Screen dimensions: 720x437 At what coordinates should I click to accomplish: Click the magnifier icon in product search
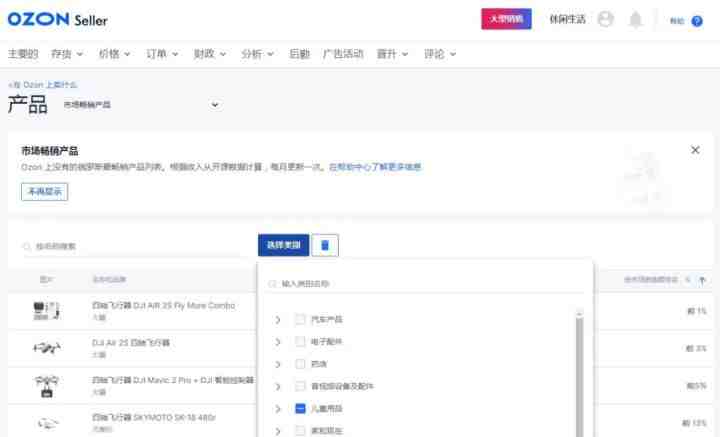27,247
